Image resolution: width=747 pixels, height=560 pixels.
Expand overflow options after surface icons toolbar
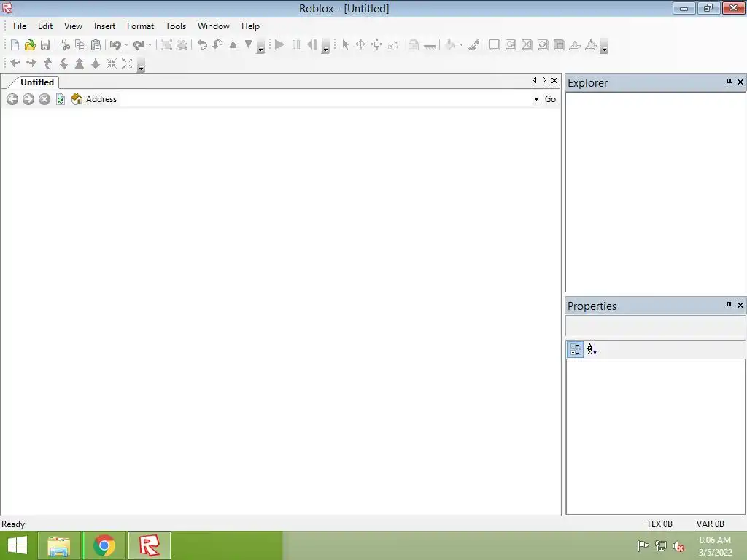[604, 47]
